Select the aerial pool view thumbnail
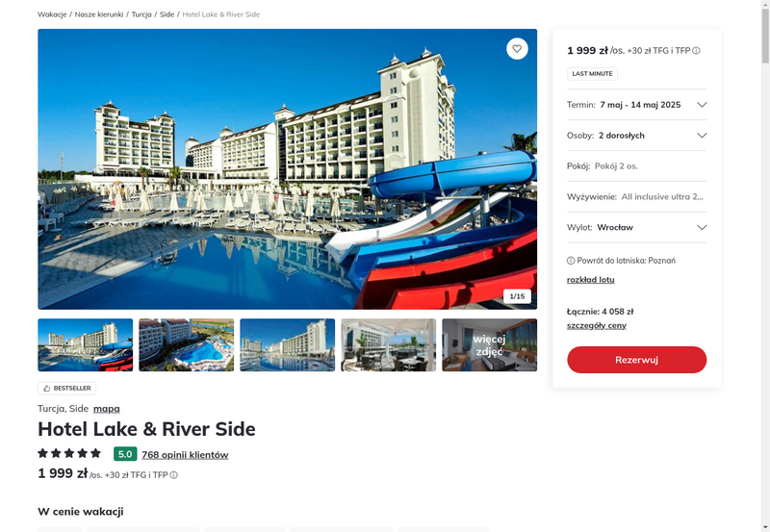This screenshot has height=532, width=770. (186, 345)
